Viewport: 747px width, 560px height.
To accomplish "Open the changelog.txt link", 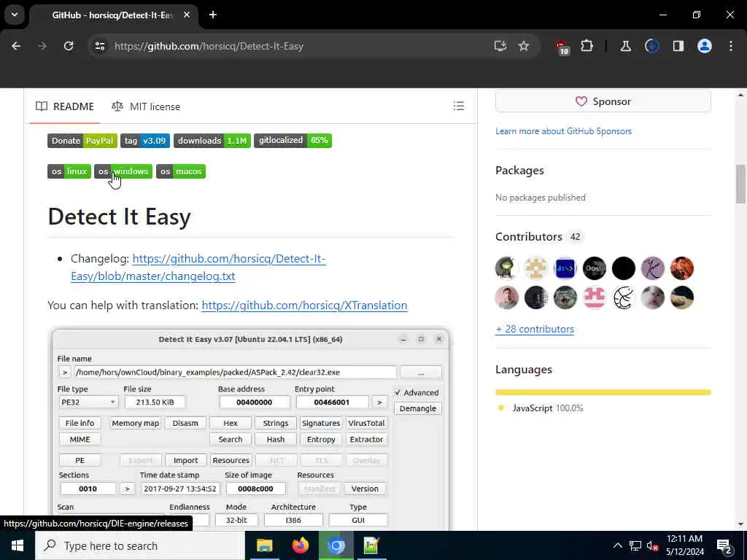I will (198, 267).
